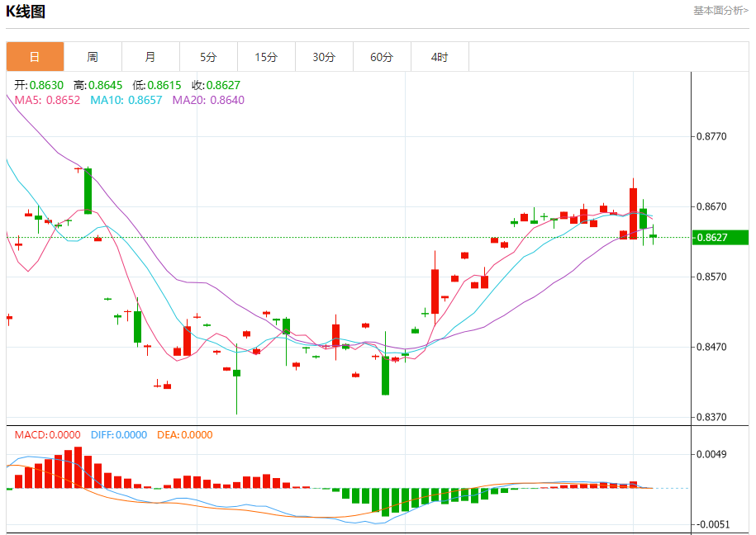This screenshot has width=756, height=535.
Task: Click the MA10: 0.8657 label
Action: click(x=126, y=100)
